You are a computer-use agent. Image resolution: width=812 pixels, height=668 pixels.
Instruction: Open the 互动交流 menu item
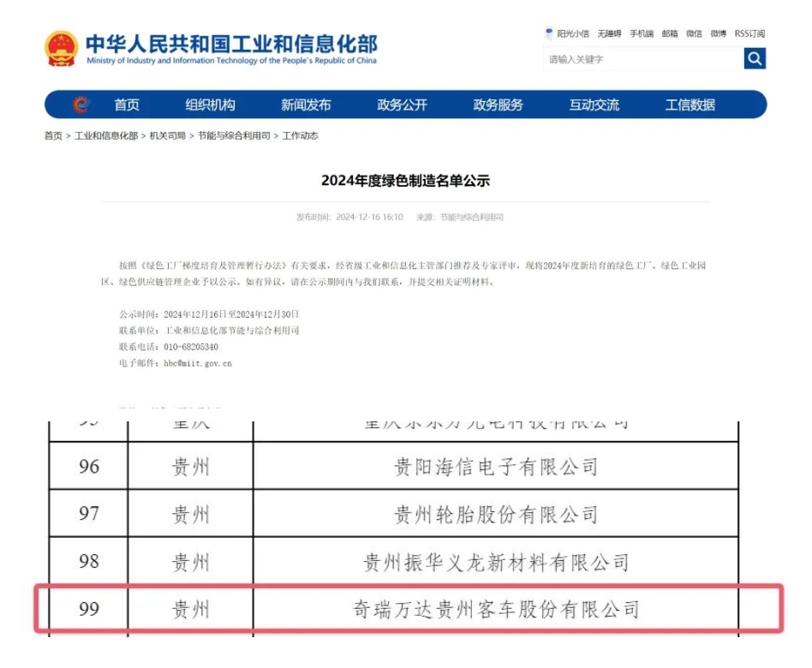(x=594, y=105)
